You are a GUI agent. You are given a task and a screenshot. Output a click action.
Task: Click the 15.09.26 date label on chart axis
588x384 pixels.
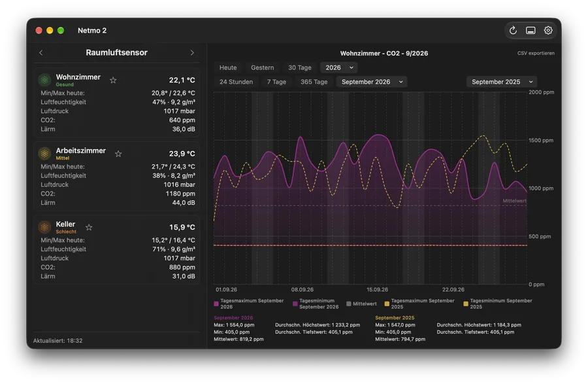point(377,290)
